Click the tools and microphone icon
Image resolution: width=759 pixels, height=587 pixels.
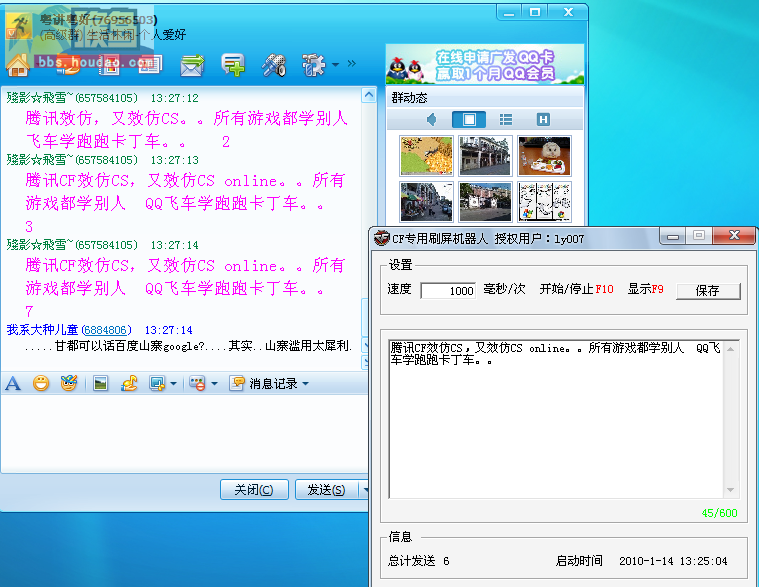point(274,65)
